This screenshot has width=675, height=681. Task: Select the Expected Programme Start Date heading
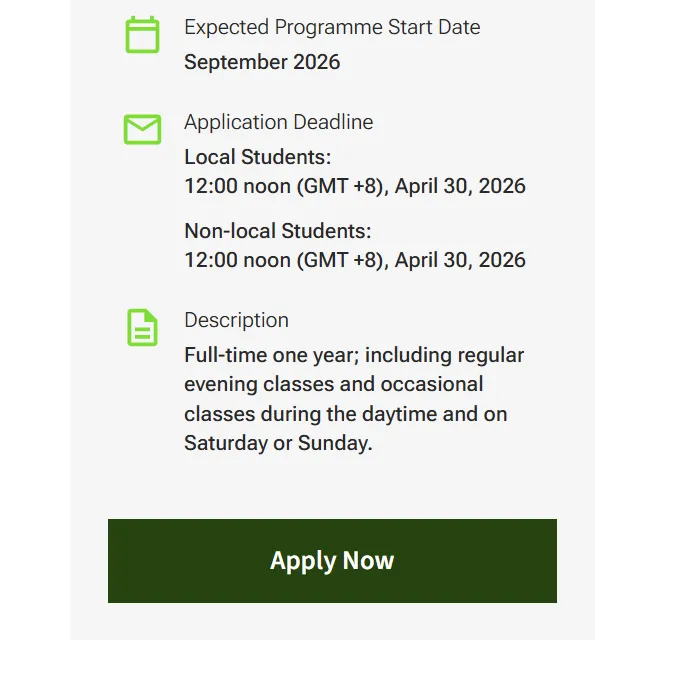[x=332, y=28]
